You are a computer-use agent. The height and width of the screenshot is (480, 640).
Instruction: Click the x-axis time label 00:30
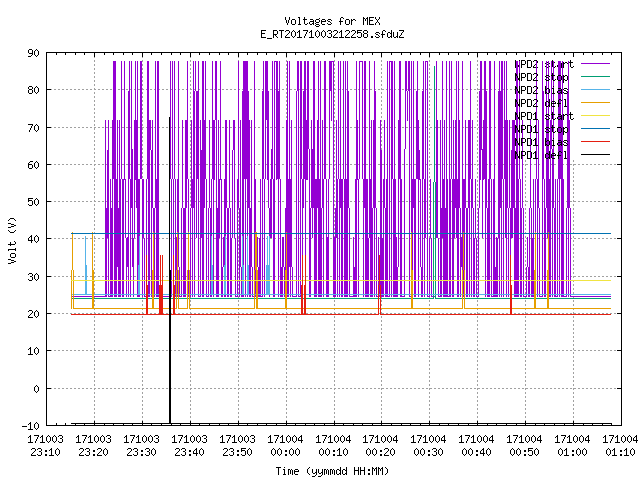click(x=428, y=452)
